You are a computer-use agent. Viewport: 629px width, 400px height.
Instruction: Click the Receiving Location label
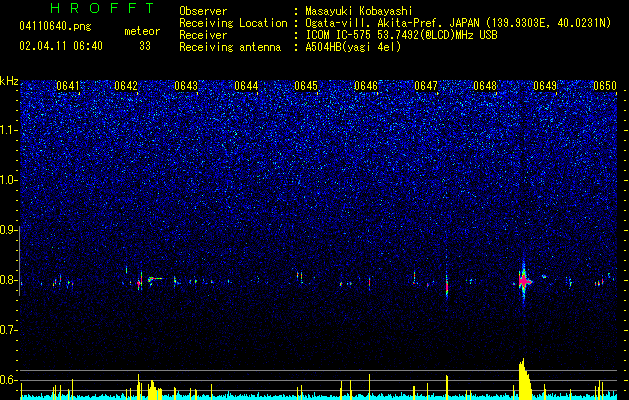point(233,23)
